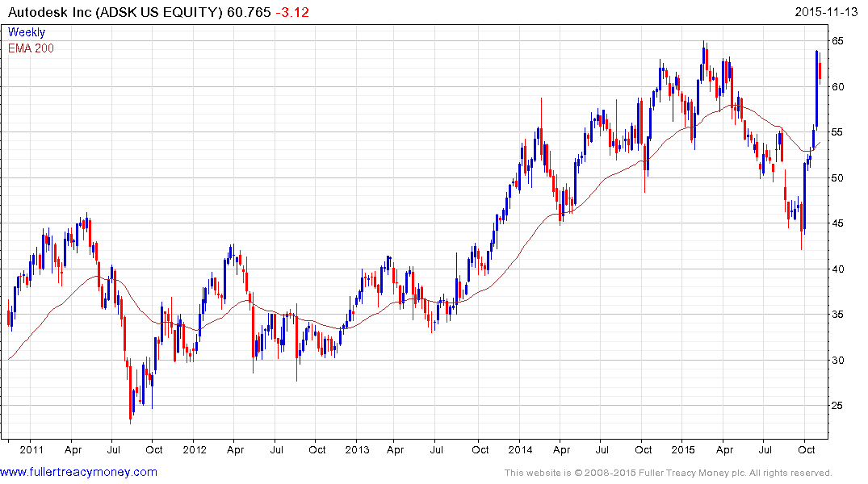Click the 65 price axis label
This screenshot has height=484, width=868.
point(837,41)
